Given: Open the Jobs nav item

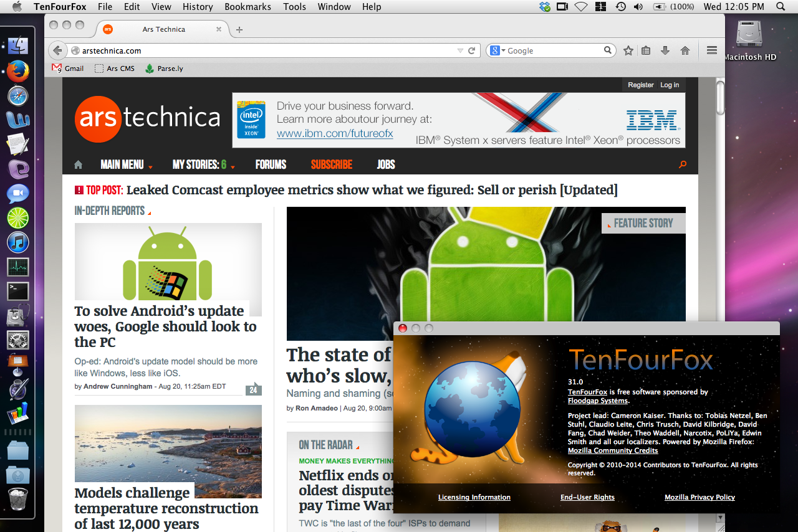Looking at the screenshot, I should 386,164.
